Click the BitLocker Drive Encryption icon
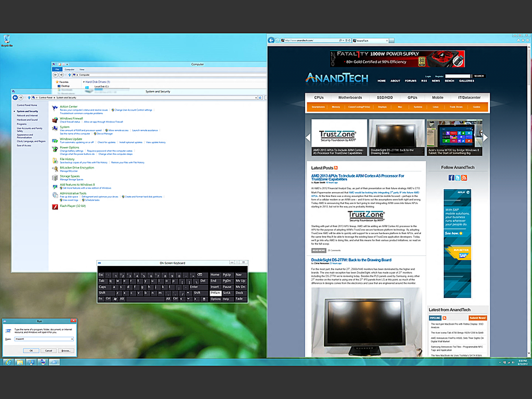This screenshot has width=532, height=399. (x=55, y=169)
